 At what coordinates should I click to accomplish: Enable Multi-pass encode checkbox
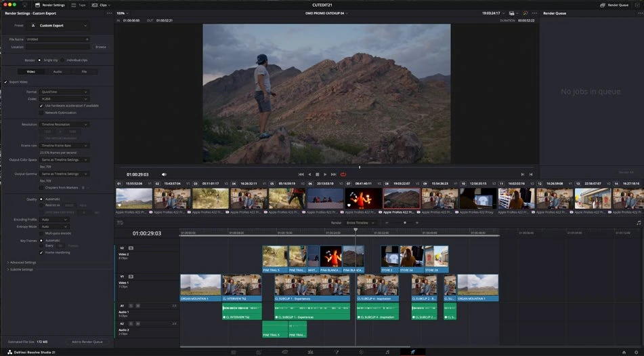click(41, 233)
